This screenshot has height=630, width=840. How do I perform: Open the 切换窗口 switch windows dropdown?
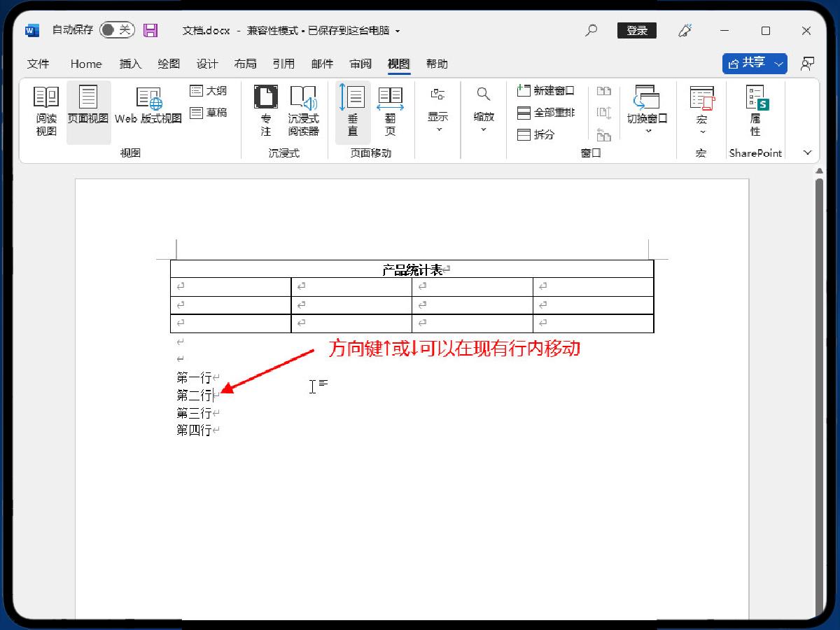(x=647, y=111)
